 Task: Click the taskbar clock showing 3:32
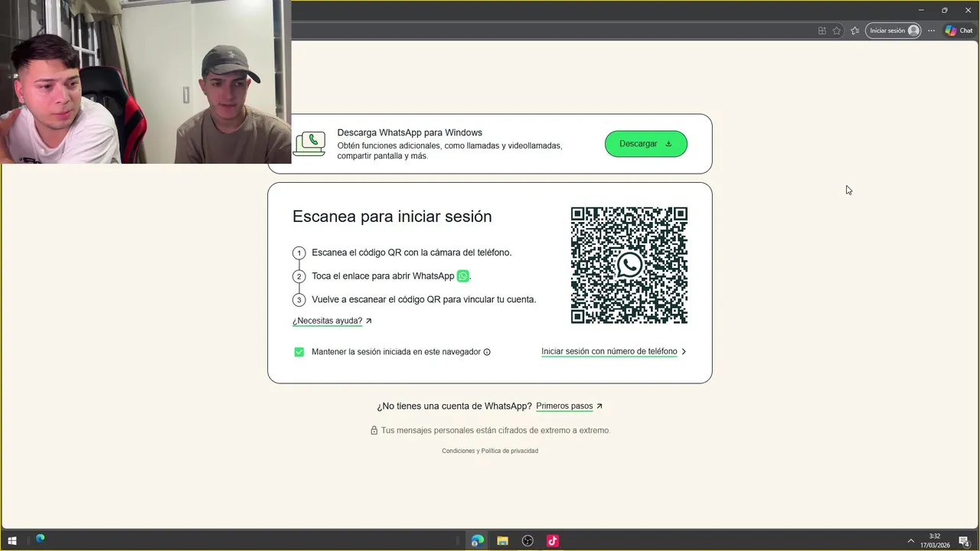(x=935, y=541)
